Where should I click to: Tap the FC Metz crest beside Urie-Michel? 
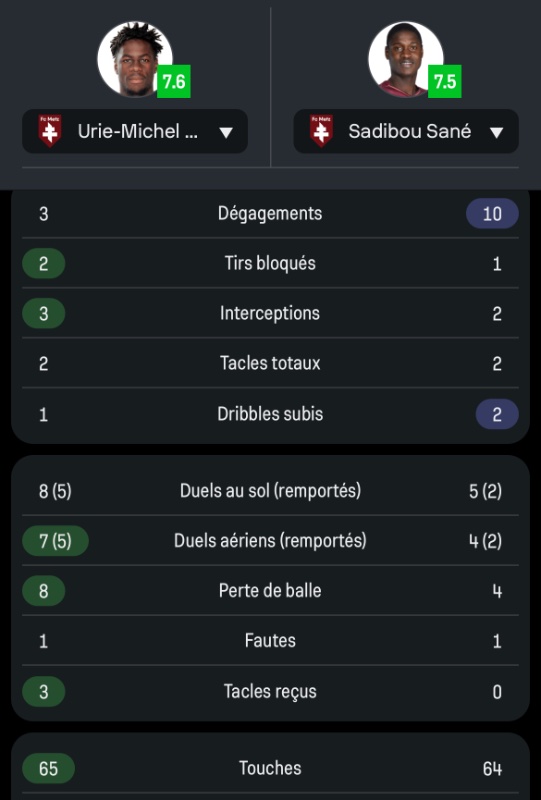click(50, 131)
